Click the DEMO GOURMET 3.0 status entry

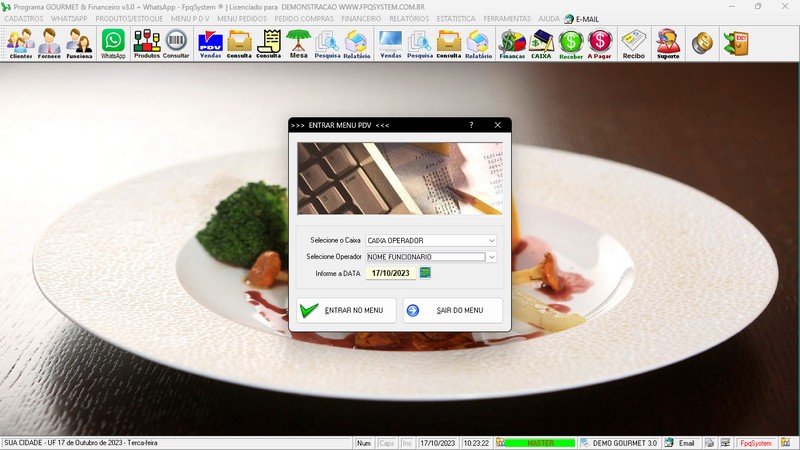click(619, 443)
